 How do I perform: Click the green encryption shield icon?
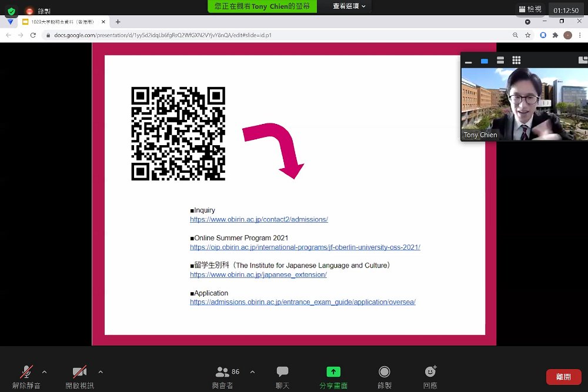11,11
